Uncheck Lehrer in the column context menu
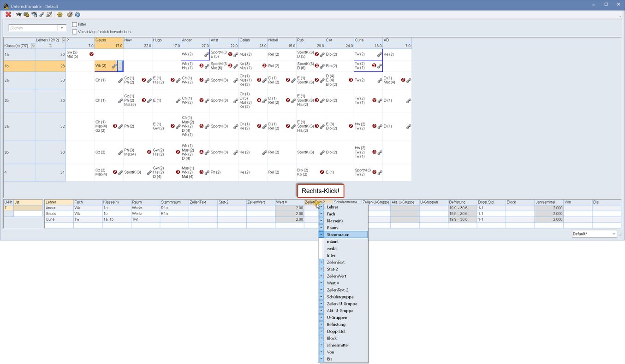 click(343, 207)
